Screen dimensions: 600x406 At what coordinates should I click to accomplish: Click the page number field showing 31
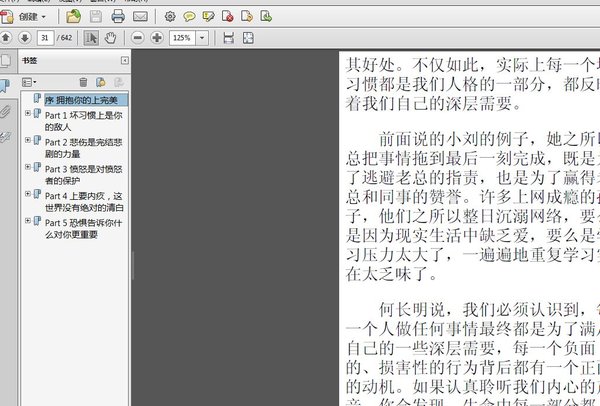click(45, 38)
